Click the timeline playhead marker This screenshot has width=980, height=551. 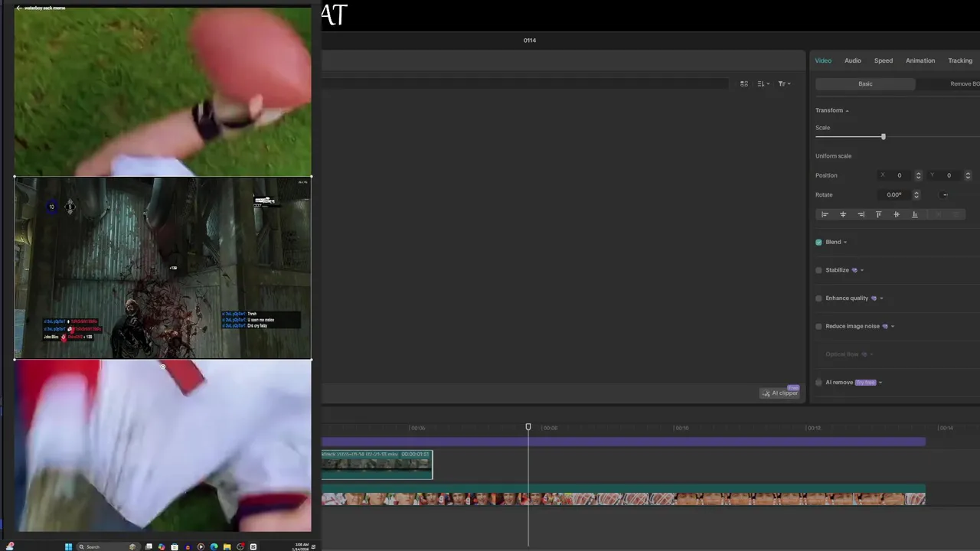[528, 427]
